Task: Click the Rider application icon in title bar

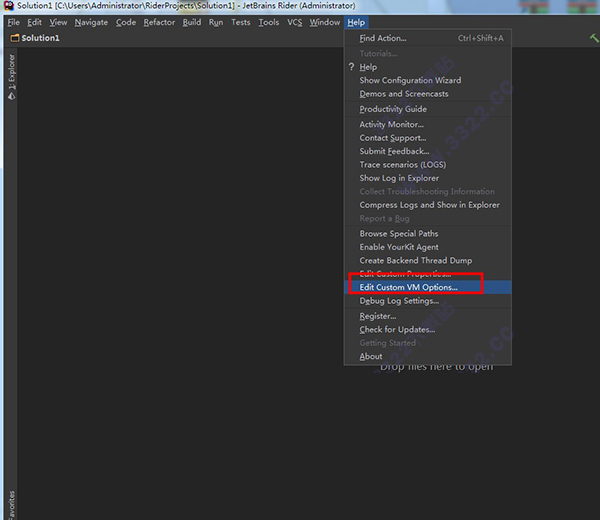Action: [8, 5]
